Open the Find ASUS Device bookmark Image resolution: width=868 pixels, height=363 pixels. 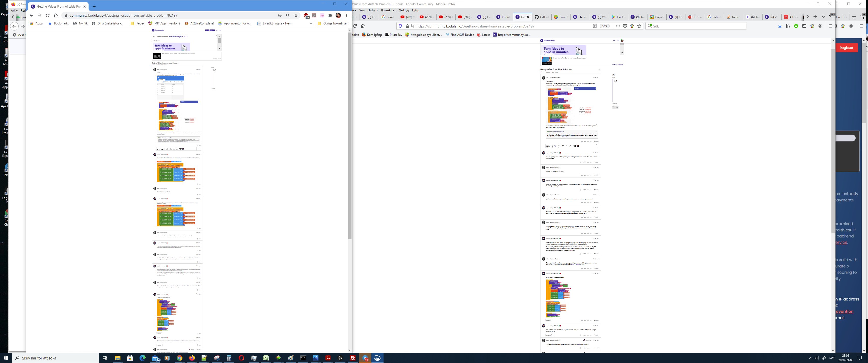tap(459, 35)
